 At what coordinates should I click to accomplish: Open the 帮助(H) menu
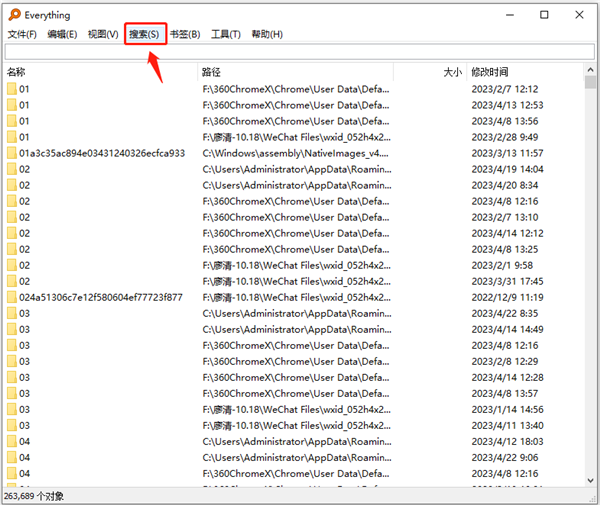[x=267, y=34]
